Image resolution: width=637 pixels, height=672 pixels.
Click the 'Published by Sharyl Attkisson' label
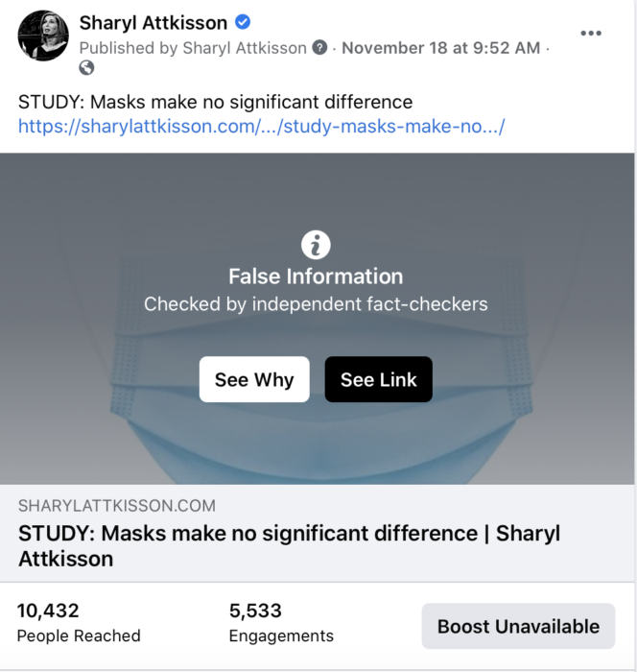(x=193, y=48)
